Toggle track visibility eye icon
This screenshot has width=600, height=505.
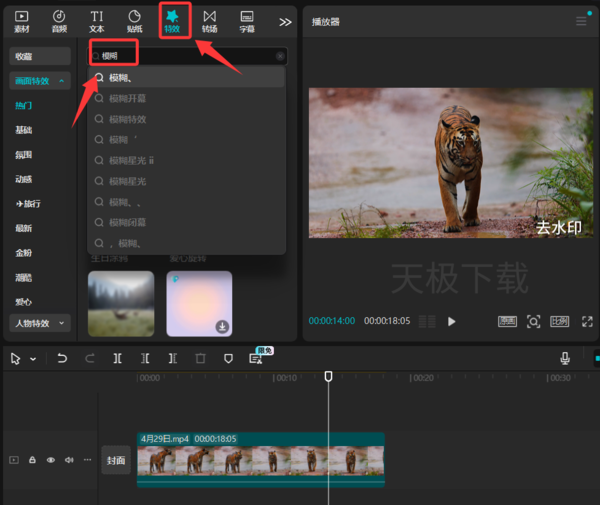point(51,460)
